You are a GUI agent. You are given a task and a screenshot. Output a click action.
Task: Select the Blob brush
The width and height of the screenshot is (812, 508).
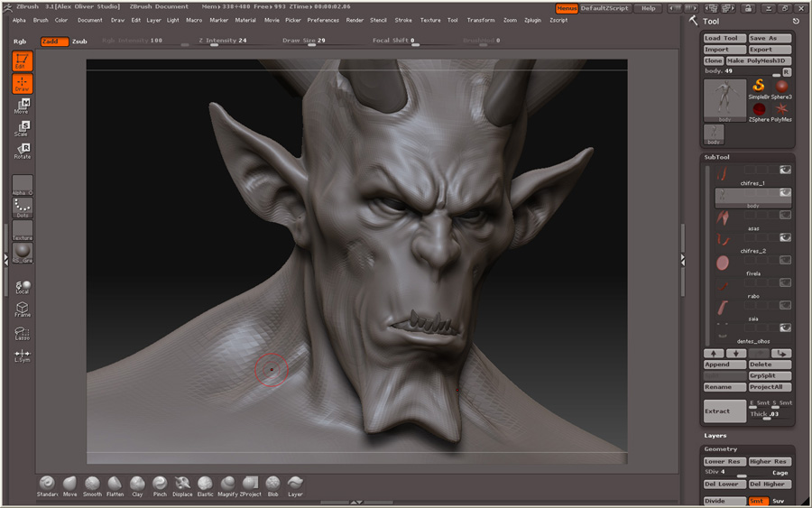pyautogui.click(x=272, y=486)
